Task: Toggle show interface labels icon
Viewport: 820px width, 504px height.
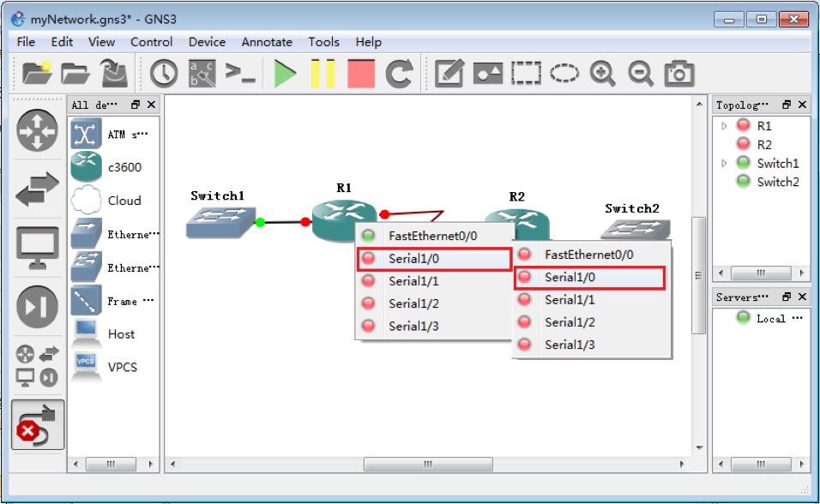Action: 202,73
